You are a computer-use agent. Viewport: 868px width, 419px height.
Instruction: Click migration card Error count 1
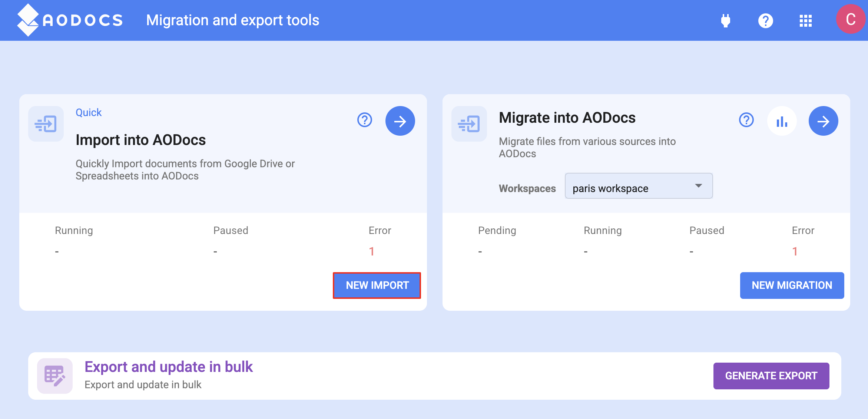pos(795,251)
